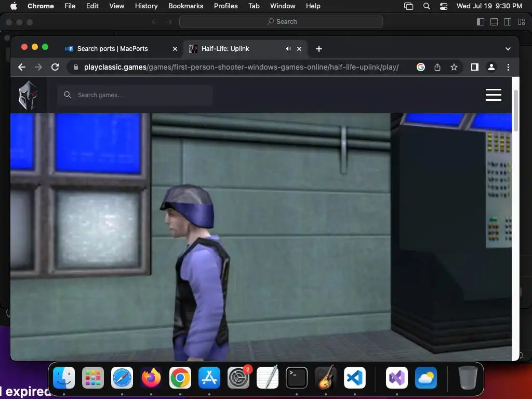Go forward in background window toolbar
The width and height of the screenshot is (532, 399).
coord(169,22)
